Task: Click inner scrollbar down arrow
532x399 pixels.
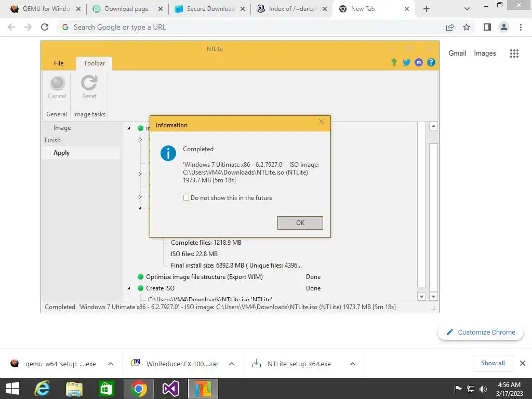Action: [x=421, y=297]
